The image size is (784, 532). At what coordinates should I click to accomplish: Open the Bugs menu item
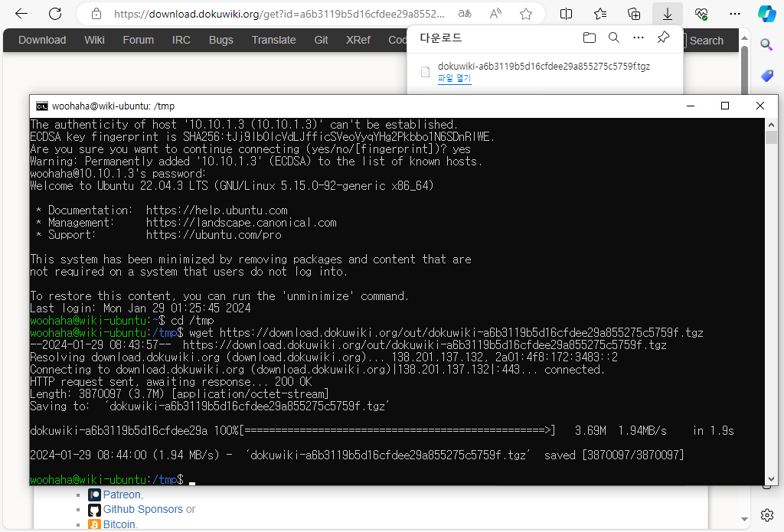pos(221,40)
